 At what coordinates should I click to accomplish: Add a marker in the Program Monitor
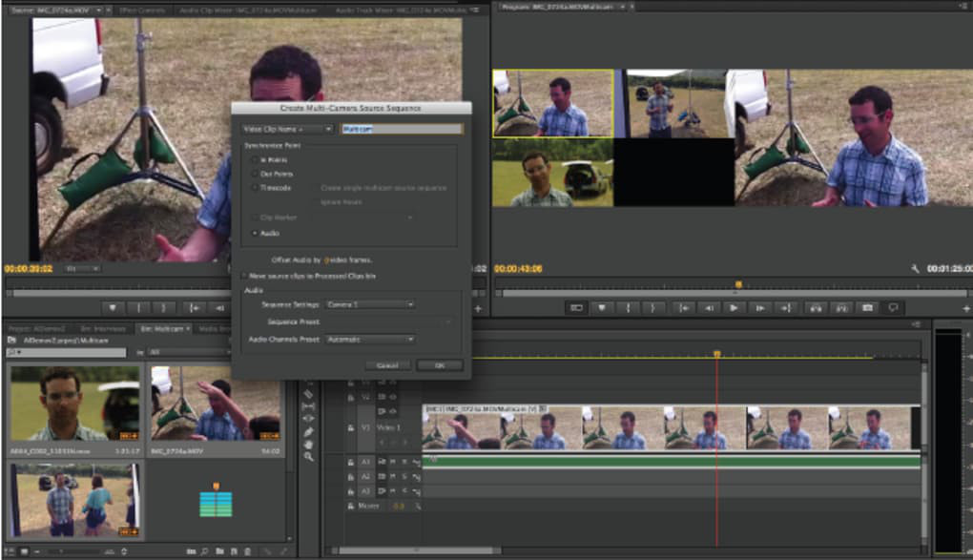601,308
